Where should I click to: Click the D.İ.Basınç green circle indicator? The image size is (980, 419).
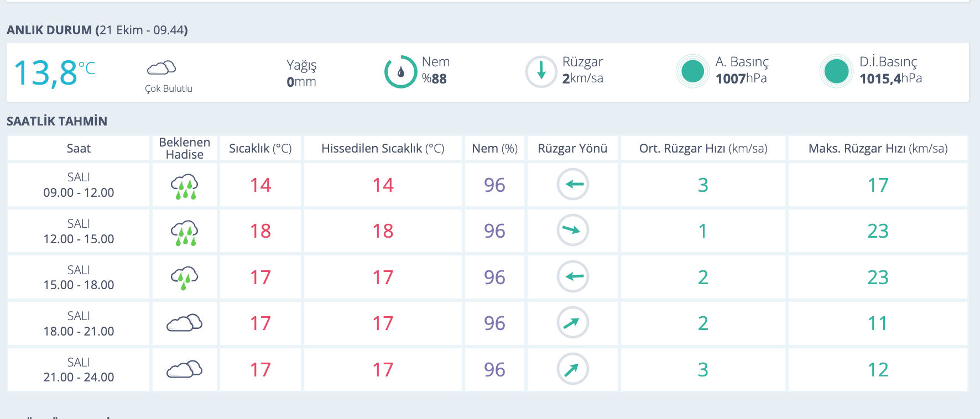[836, 71]
